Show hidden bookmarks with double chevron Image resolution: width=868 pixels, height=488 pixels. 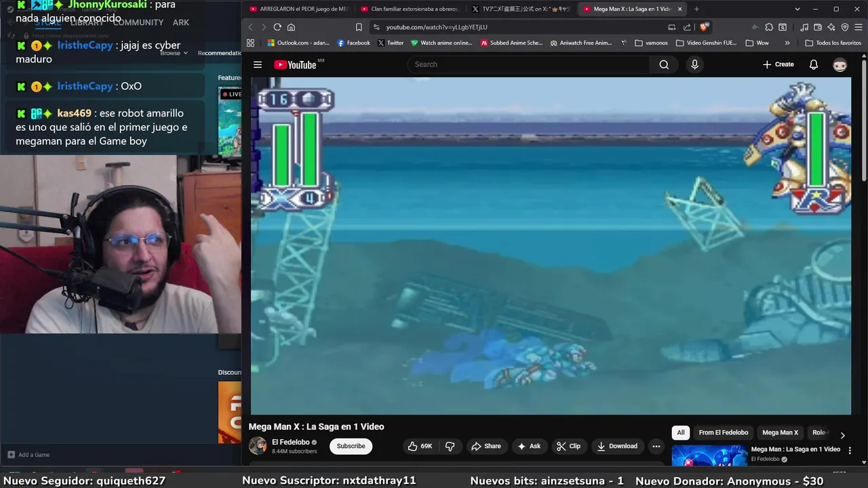tap(787, 43)
